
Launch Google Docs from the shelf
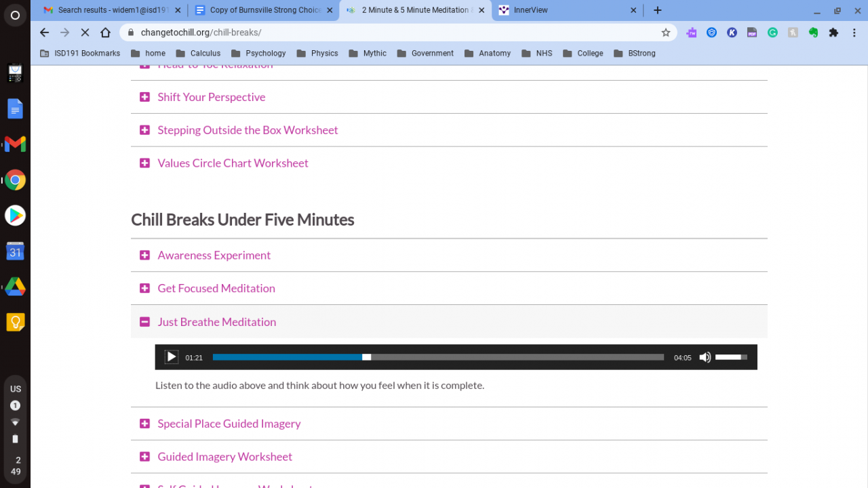click(15, 108)
